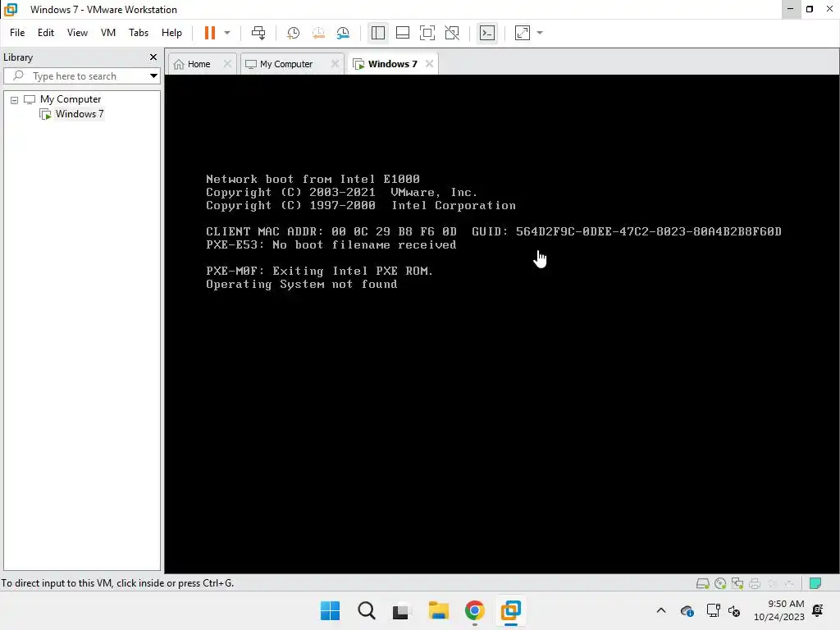Open the stretch guest dropdown arrow
Viewport: 840px width, 630px height.
(x=540, y=33)
